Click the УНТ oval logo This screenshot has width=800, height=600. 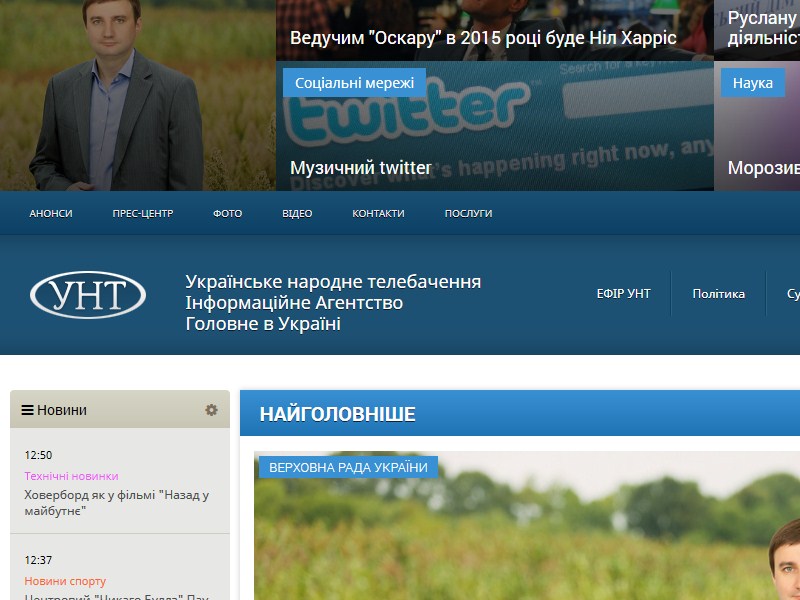point(88,295)
